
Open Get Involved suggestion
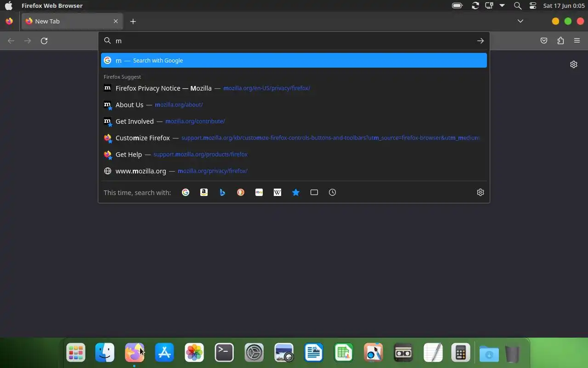294,121
